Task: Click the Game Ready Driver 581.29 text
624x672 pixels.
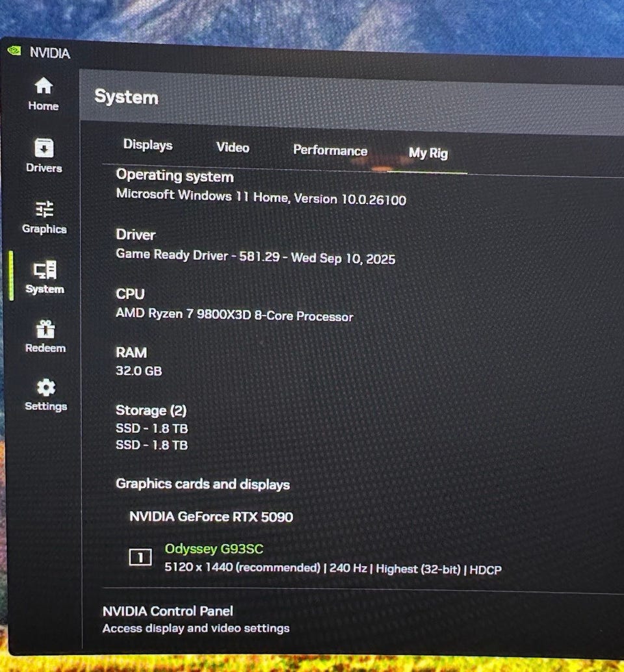Action: tap(255, 256)
